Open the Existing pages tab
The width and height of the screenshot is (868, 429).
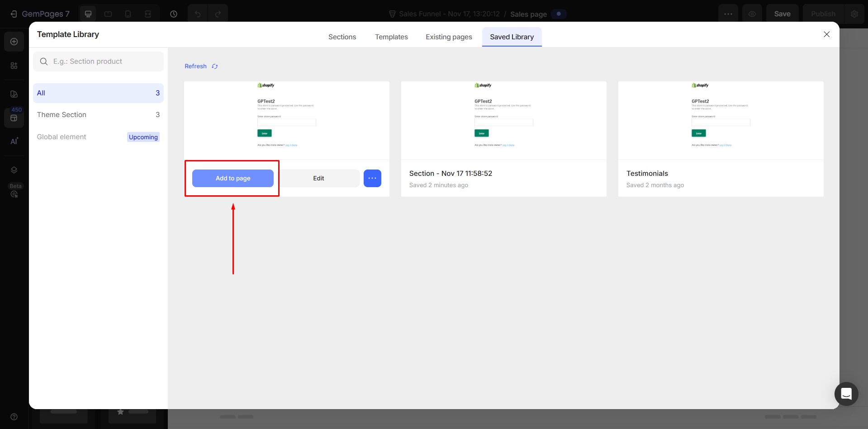click(449, 37)
